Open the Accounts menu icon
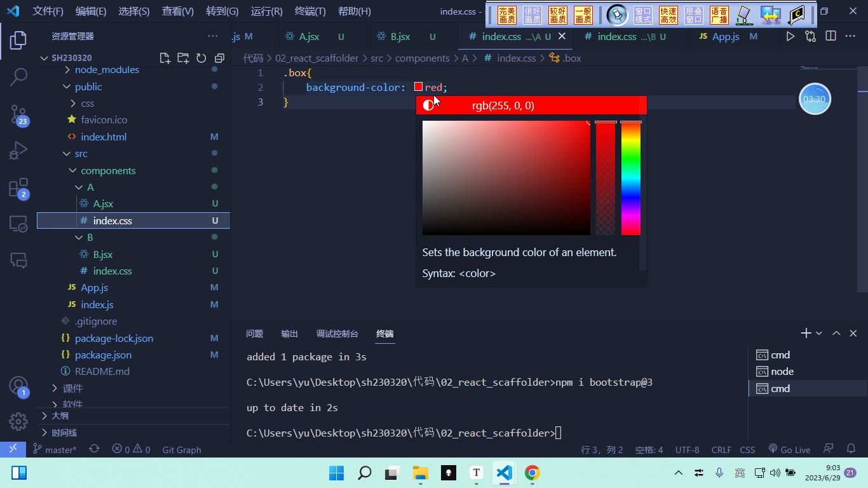 (x=18, y=386)
